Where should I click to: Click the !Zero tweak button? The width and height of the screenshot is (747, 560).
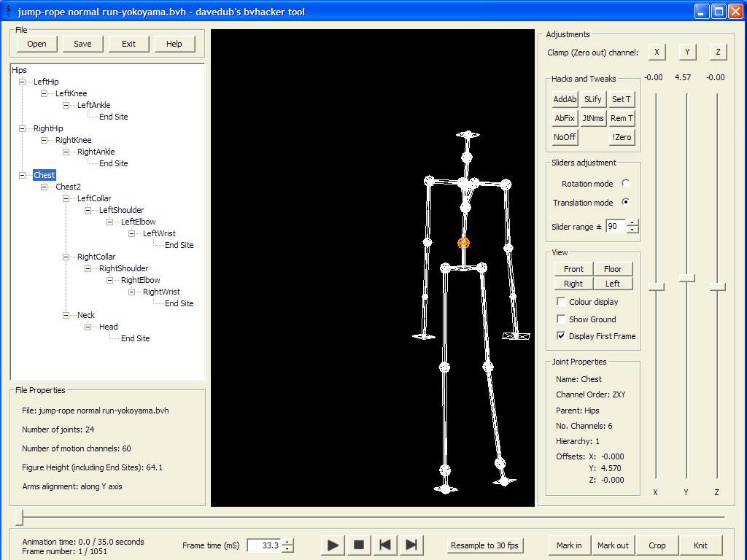[x=622, y=137]
